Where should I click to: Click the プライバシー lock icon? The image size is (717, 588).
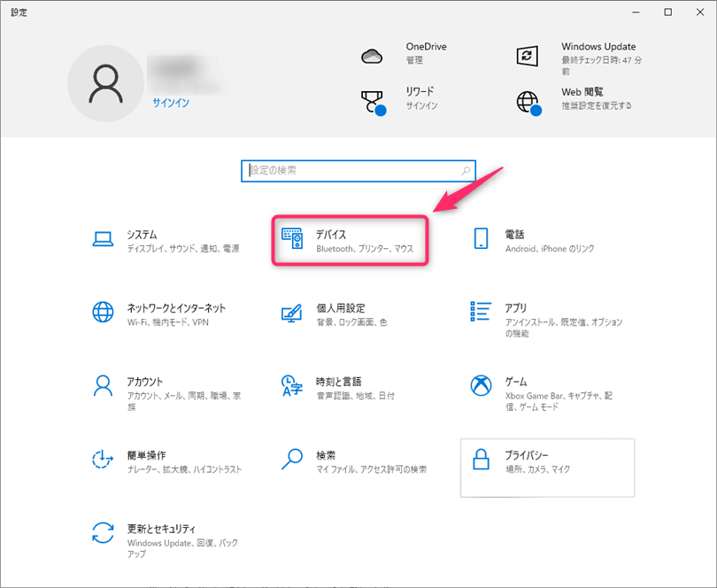pos(481,459)
